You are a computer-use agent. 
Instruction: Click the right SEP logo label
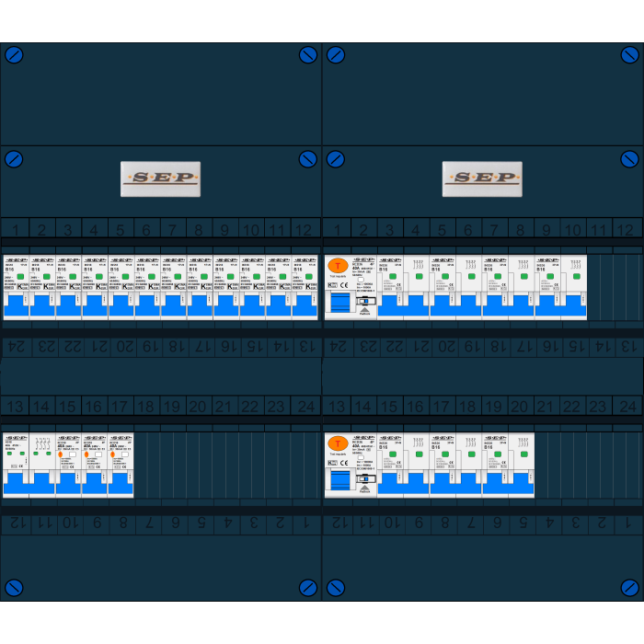click(x=482, y=178)
